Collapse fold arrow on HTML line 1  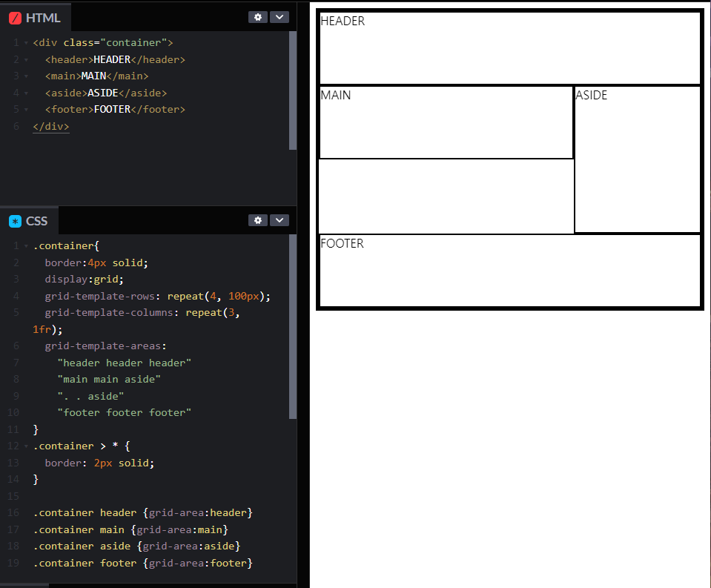pos(26,43)
